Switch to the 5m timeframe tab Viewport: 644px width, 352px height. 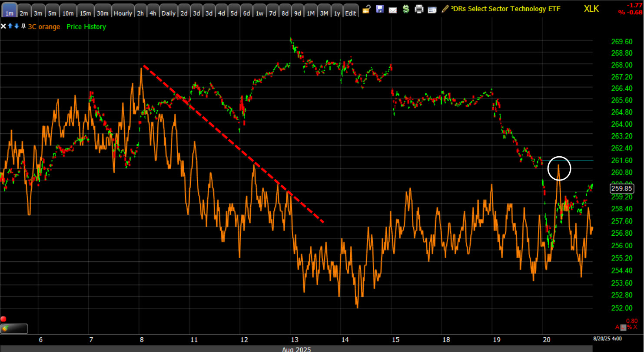pyautogui.click(x=52, y=13)
